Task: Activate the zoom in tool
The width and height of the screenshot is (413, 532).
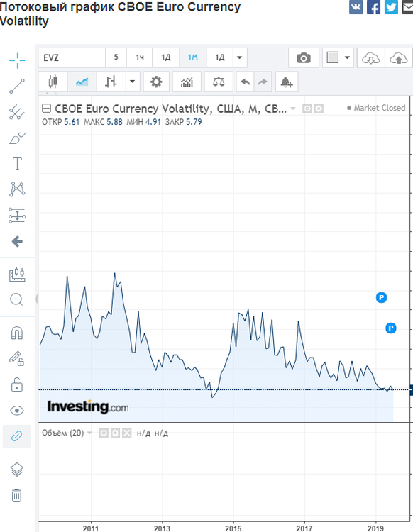Action: coord(16,299)
